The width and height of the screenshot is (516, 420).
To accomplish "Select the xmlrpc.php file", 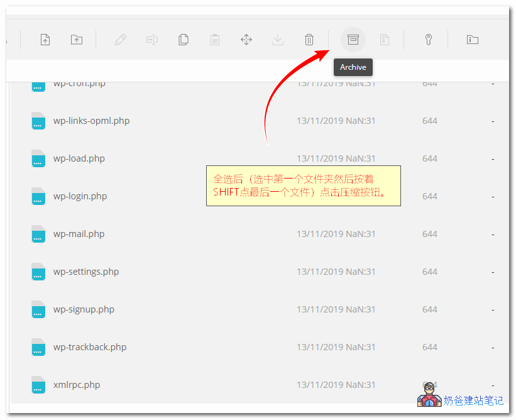I will click(76, 385).
